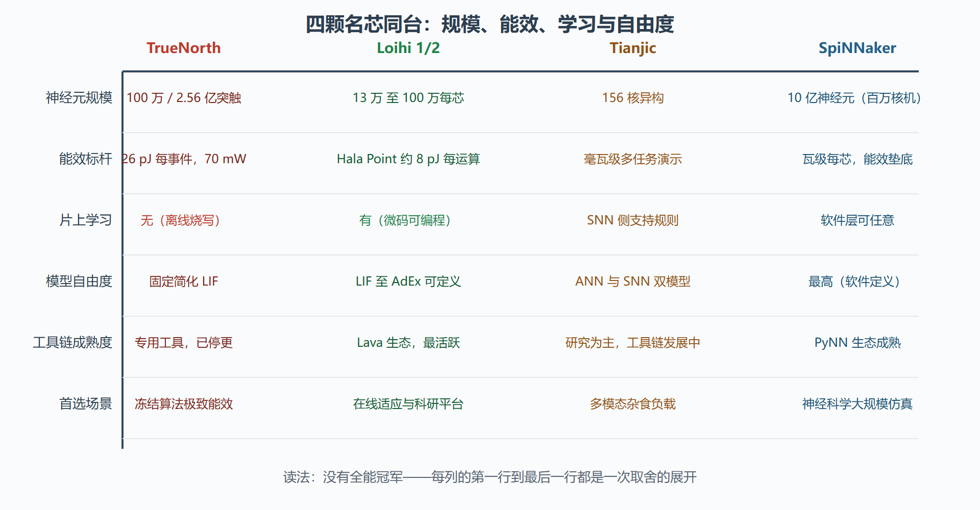Click the row label 模型自由度
Viewport: 980px width, 510px height.
click(79, 281)
